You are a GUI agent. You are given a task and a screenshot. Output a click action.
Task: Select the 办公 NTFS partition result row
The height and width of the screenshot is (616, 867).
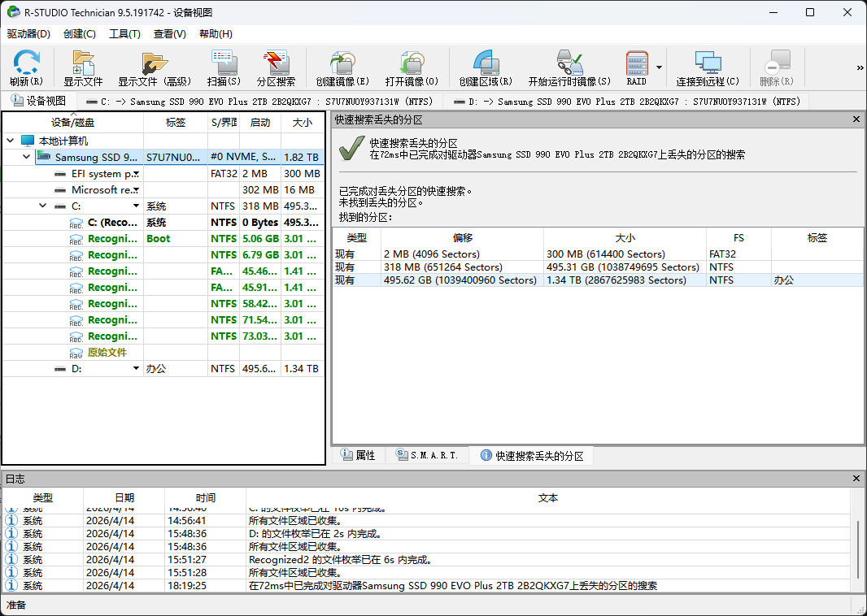[569, 280]
